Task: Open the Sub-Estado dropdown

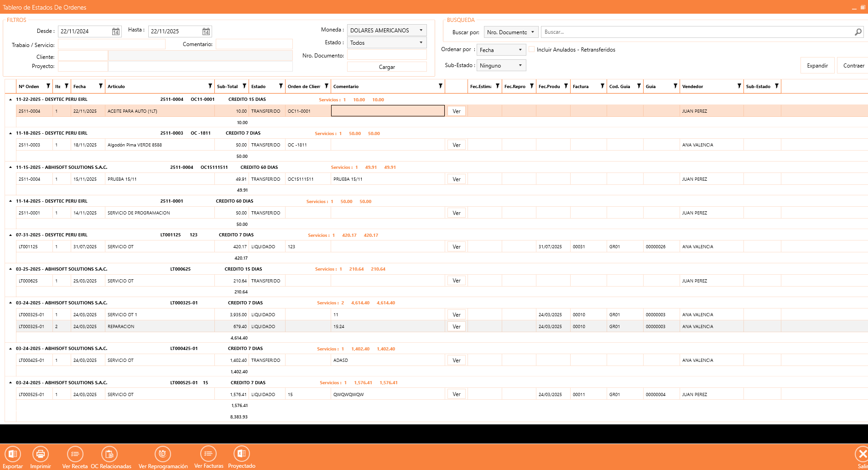Action: tap(501, 65)
